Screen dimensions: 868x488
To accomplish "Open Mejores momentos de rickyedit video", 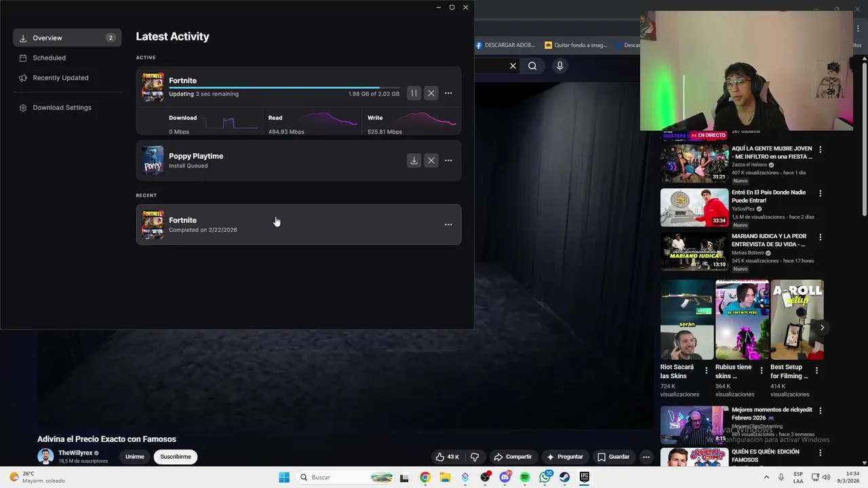I will pyautogui.click(x=694, y=425).
